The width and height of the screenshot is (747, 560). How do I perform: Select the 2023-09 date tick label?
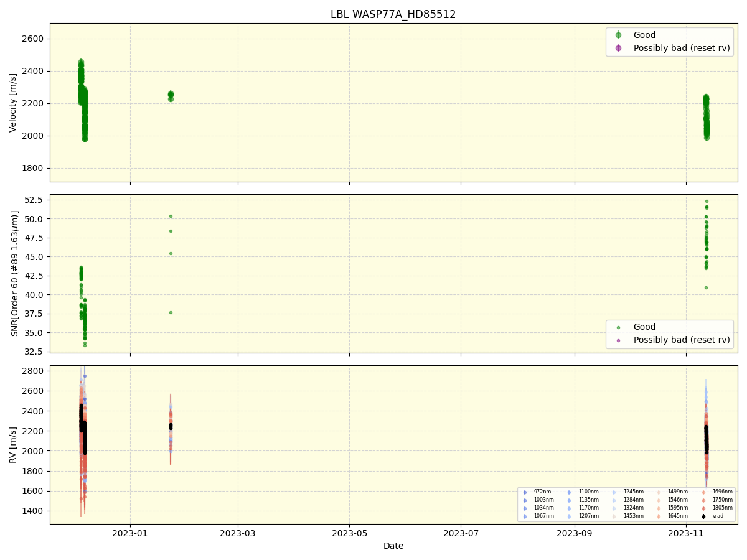click(575, 533)
